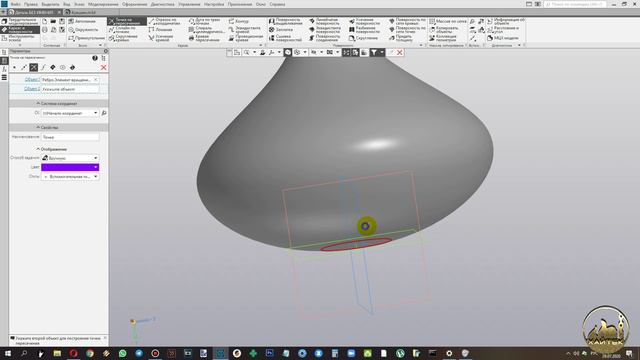Viewport: 640px width, 360px height.
Task: Select the Окружность circle tool
Action: (83, 30)
